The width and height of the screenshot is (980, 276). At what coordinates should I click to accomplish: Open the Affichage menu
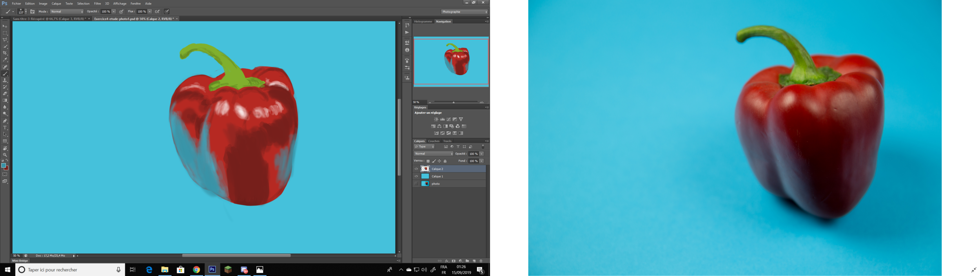coord(120,4)
